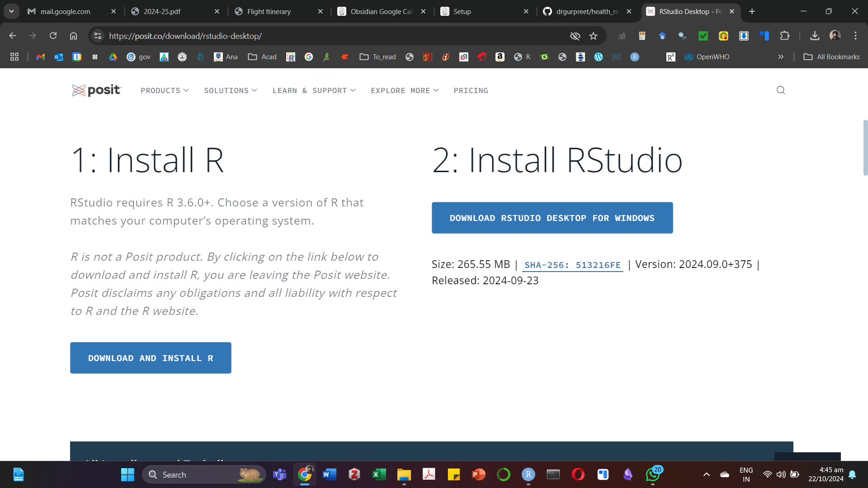Bookmark this page with the star icon
This screenshot has width=868, height=488.
click(593, 36)
